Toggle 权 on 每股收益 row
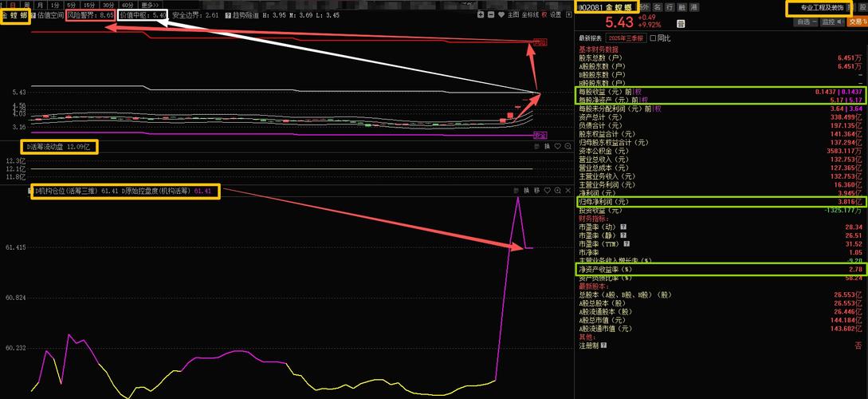 [638, 92]
